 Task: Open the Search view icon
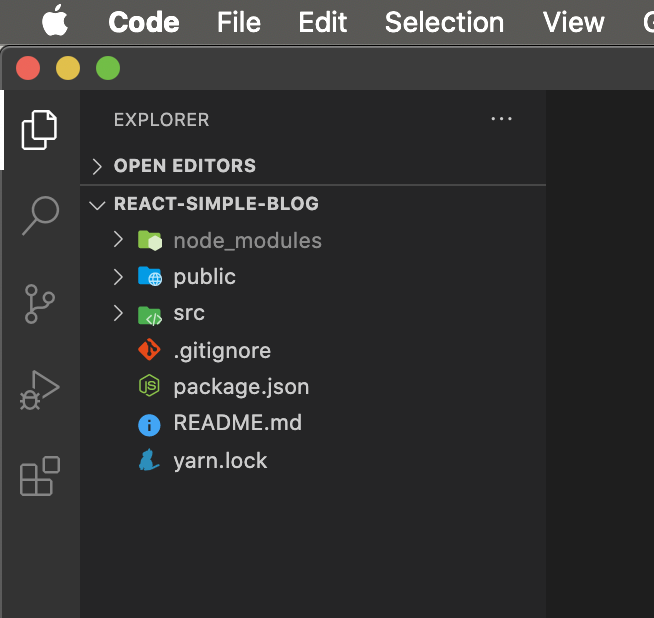click(x=40, y=216)
